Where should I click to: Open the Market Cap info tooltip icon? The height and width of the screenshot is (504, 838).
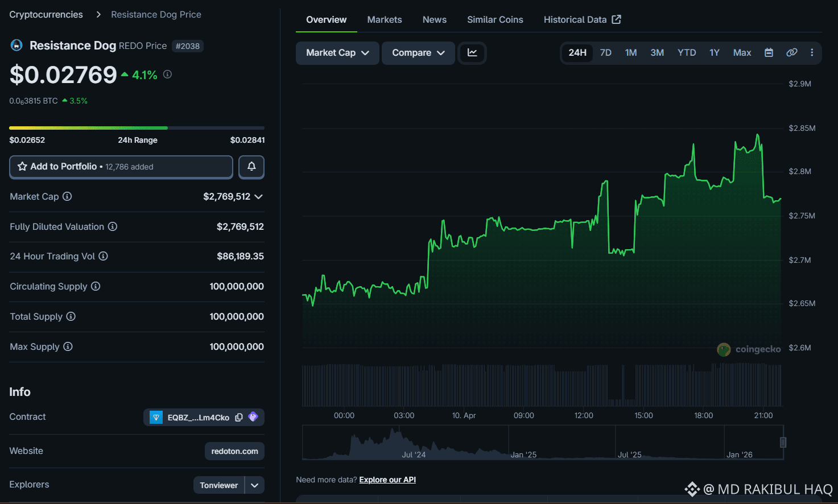67,196
